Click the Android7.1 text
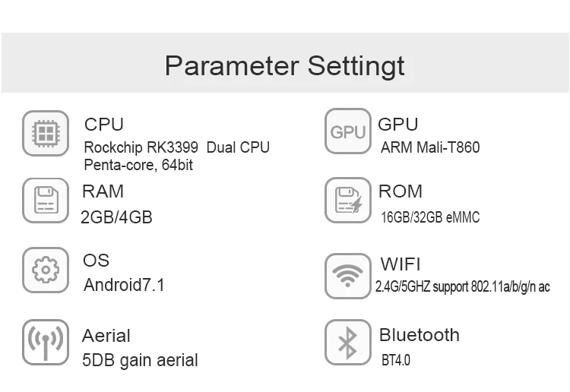This screenshot has height=392, width=570. (x=124, y=285)
